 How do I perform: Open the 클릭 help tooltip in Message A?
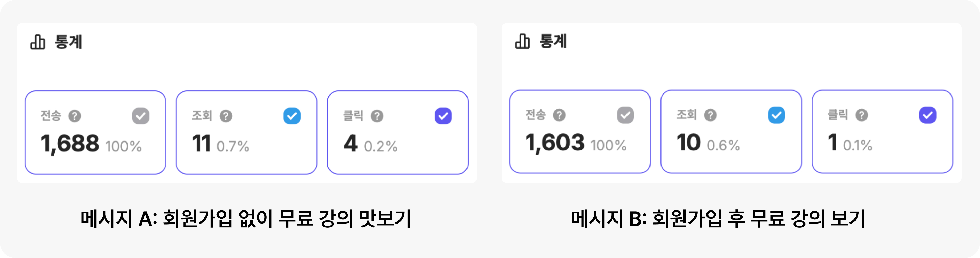pyautogui.click(x=377, y=116)
